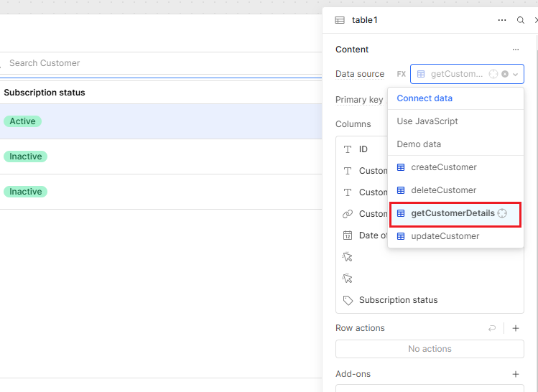Select deleteCustomer query
The height and width of the screenshot is (392, 538).
tap(455, 190)
